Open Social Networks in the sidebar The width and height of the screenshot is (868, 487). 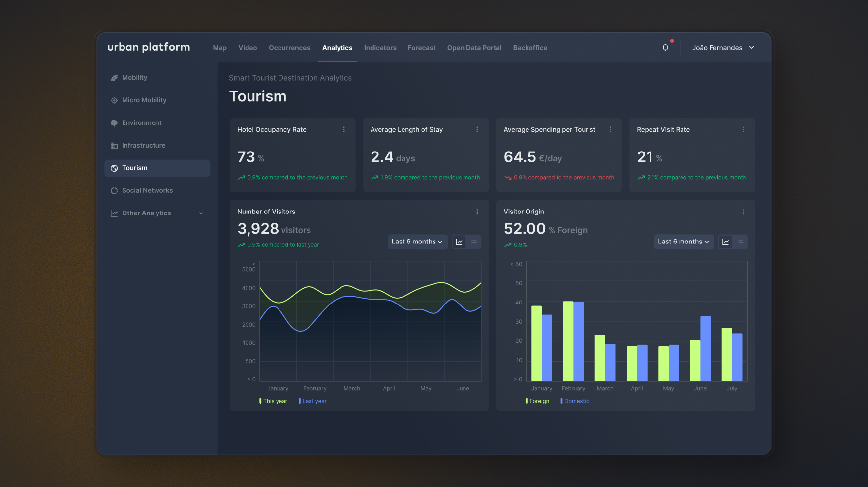tap(147, 190)
